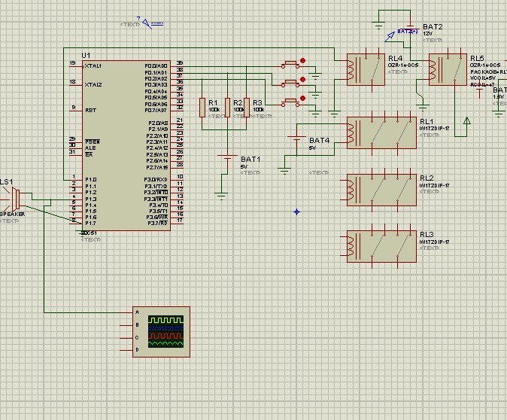Click the LS1 speaker component
This screenshot has width=507, height=420.
15,199
